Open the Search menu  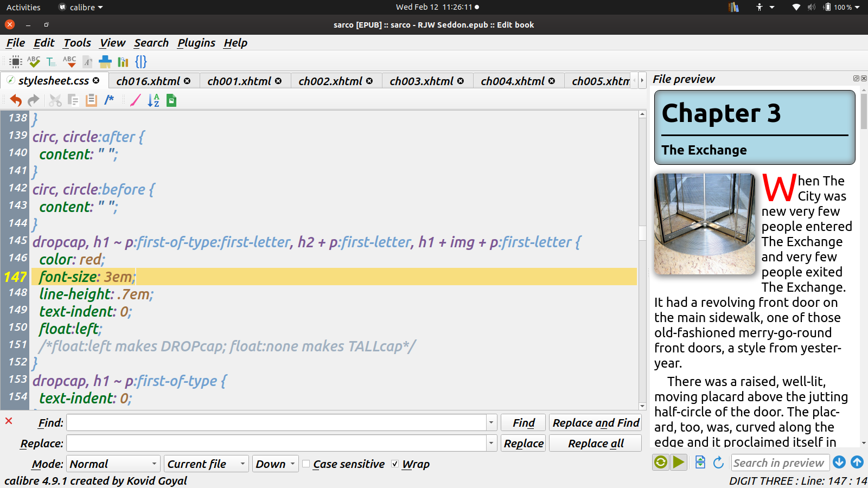pyautogui.click(x=151, y=43)
